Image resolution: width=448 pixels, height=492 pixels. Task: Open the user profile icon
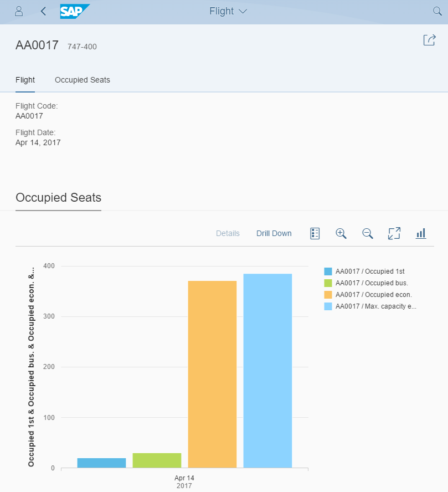click(19, 11)
